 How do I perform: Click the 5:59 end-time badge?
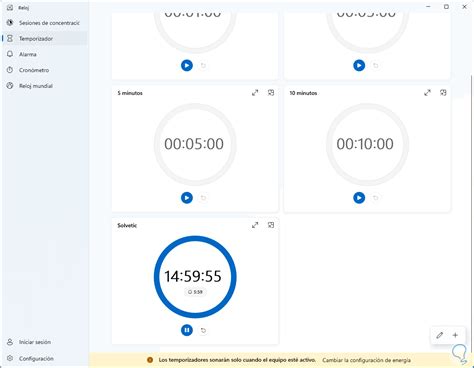(195, 292)
